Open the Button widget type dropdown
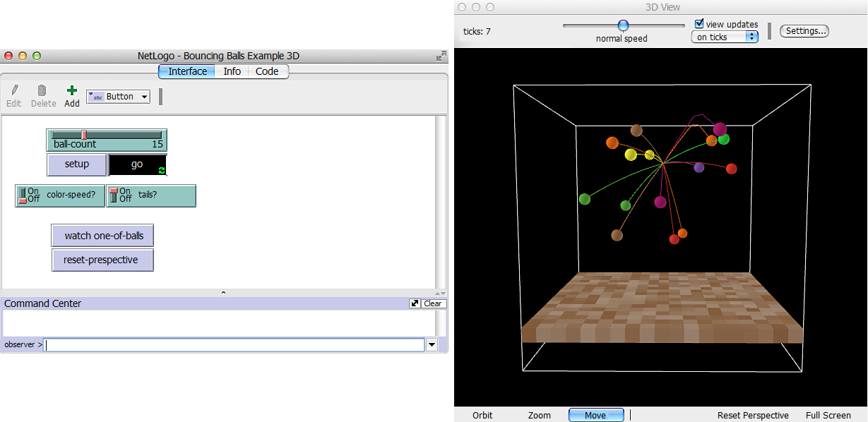This screenshot has height=422, width=868. 119,97
